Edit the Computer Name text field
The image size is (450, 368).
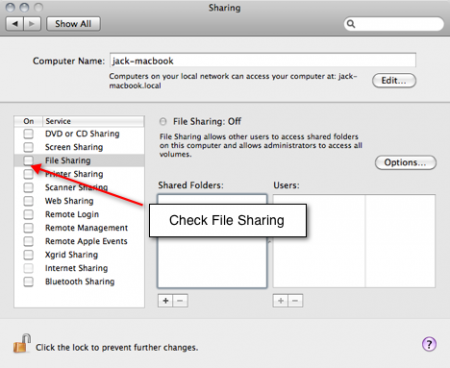pos(263,61)
